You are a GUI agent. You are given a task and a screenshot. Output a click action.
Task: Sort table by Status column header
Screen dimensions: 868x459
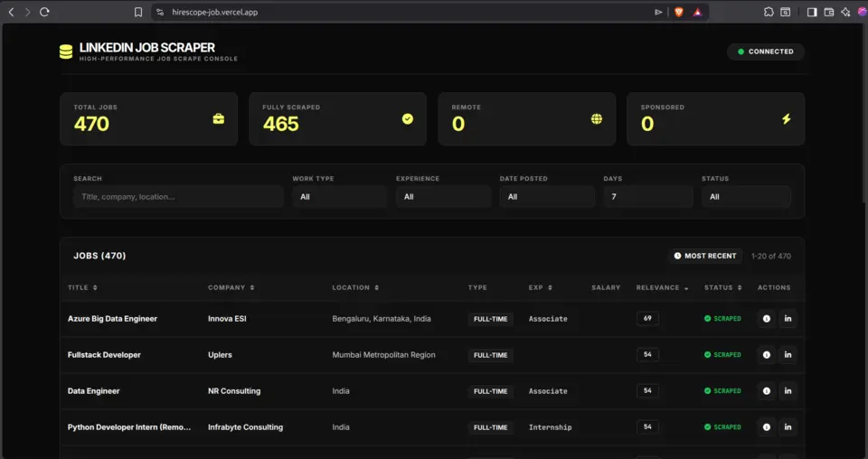pos(722,287)
